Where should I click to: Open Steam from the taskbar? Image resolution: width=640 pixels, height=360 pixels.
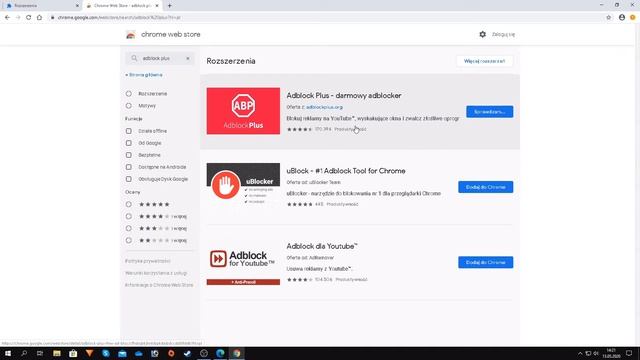[187, 353]
